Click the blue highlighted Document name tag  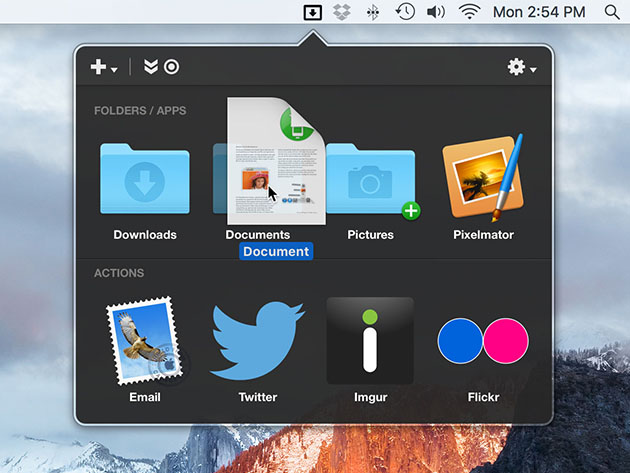[x=276, y=252]
